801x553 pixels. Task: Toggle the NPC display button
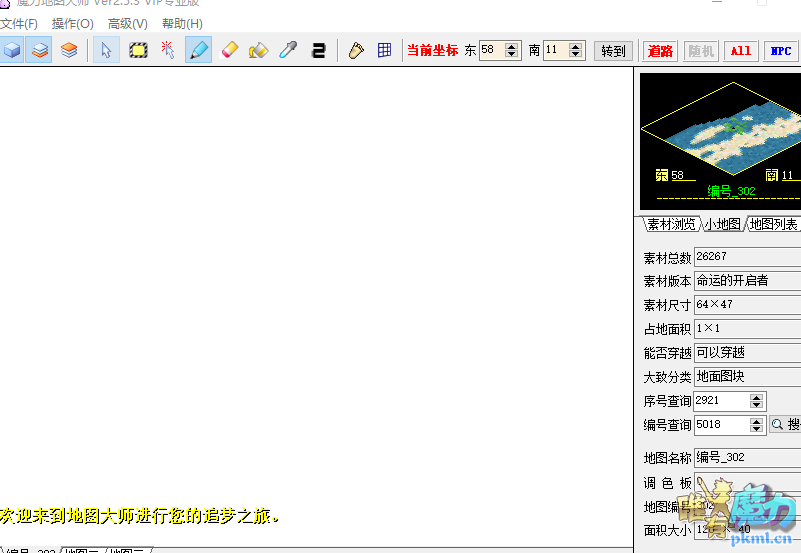(780, 51)
